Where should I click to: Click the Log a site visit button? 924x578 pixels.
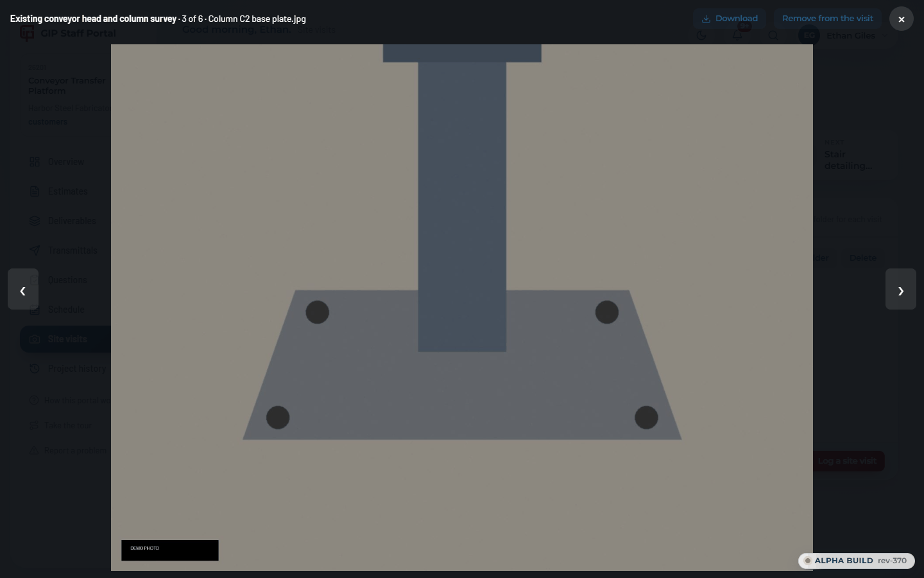point(848,461)
